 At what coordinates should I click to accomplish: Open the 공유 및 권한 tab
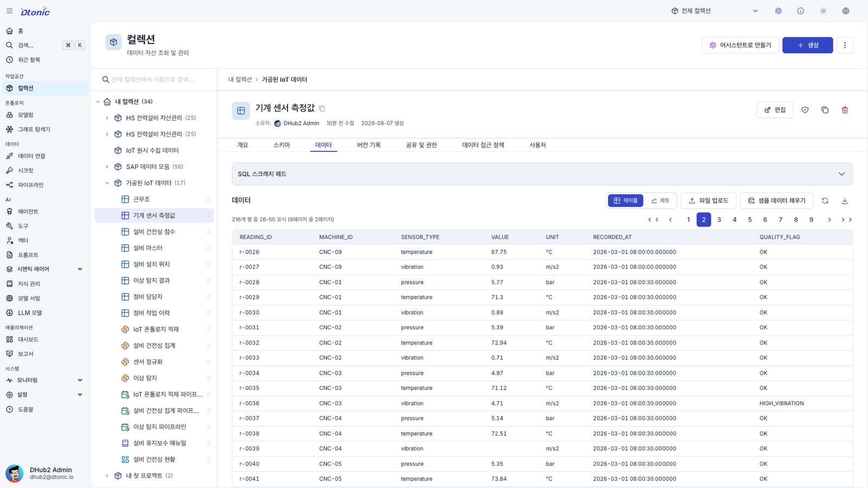click(x=422, y=145)
